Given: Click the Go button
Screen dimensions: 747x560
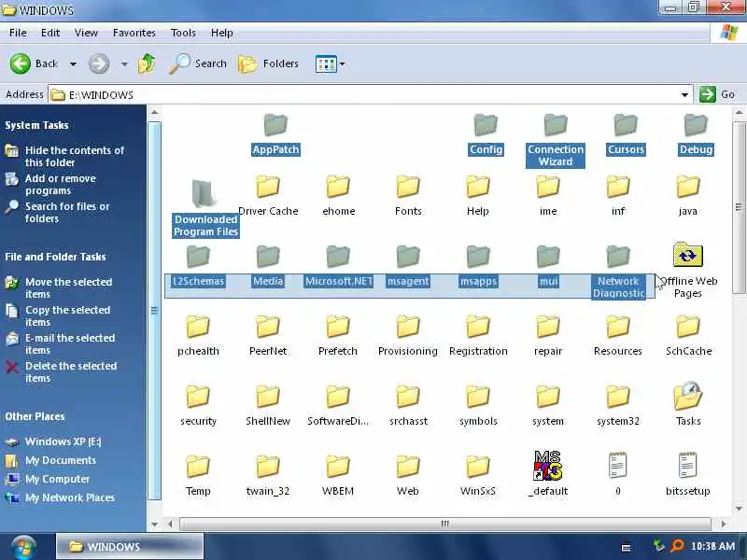Looking at the screenshot, I should (717, 94).
